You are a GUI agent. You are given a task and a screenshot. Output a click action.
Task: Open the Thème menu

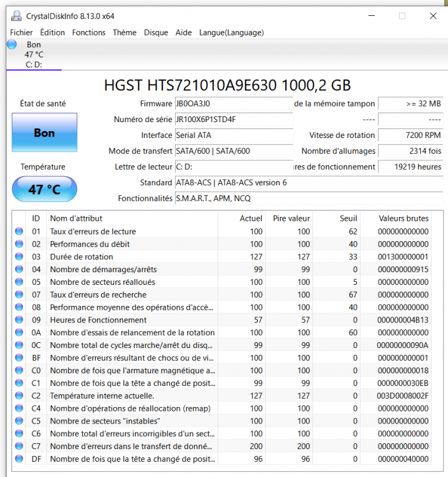click(125, 32)
